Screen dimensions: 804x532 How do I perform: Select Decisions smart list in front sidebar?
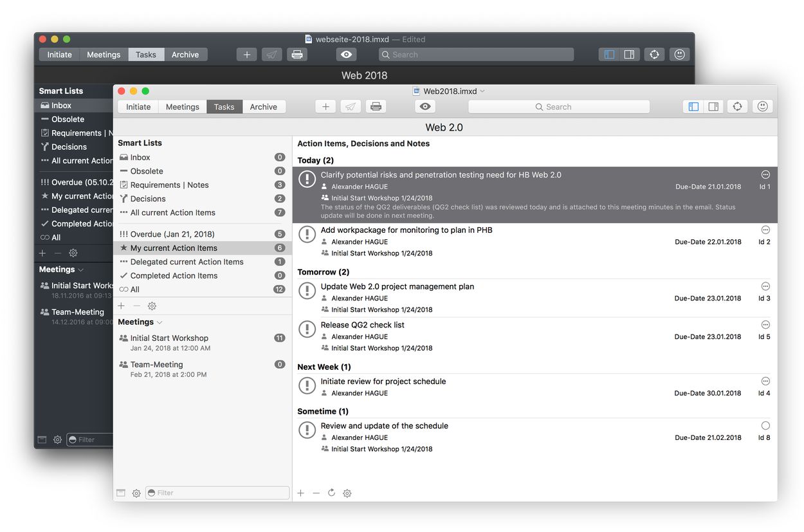click(x=202, y=199)
